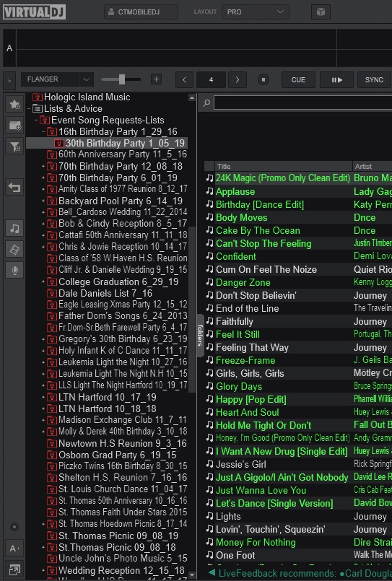The width and height of the screenshot is (392, 581).
Task: Click the back arrow sidebar icon
Action: tap(15, 187)
